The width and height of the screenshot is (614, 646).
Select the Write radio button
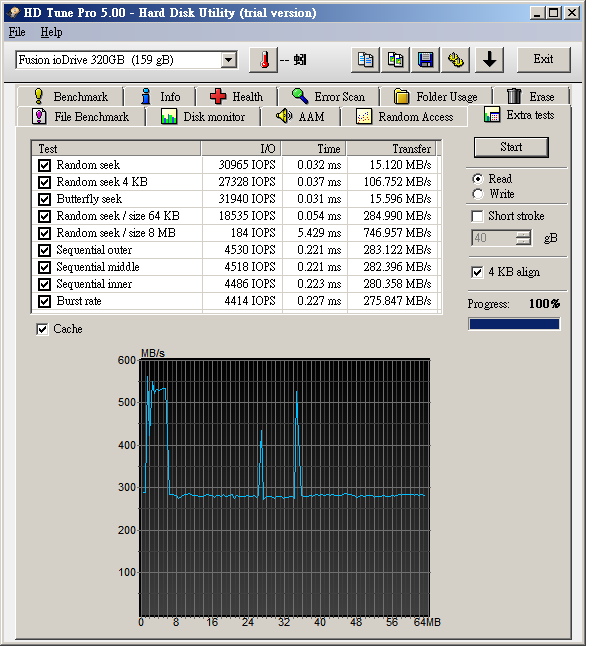pyautogui.click(x=478, y=194)
